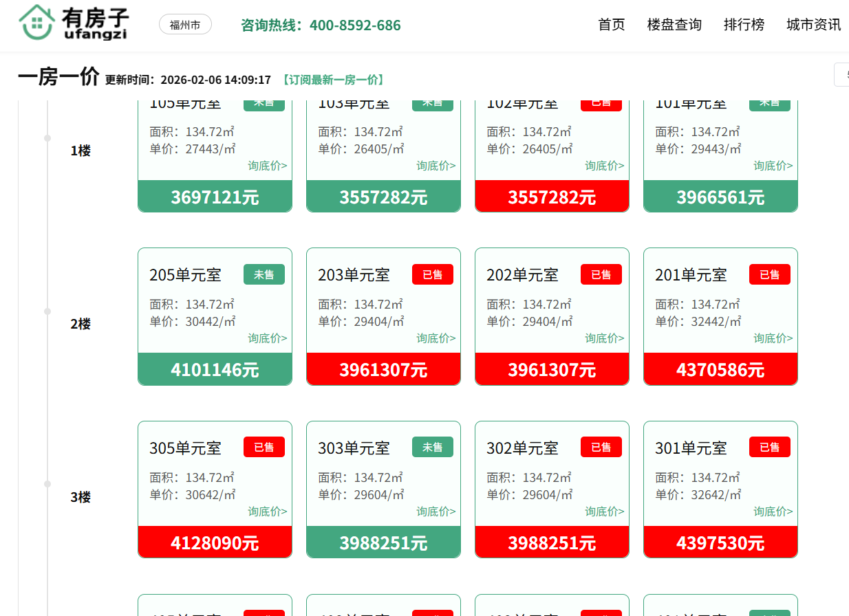The height and width of the screenshot is (616, 849).
Task: Click the 3988251元 green price bar
Action: pos(383,543)
